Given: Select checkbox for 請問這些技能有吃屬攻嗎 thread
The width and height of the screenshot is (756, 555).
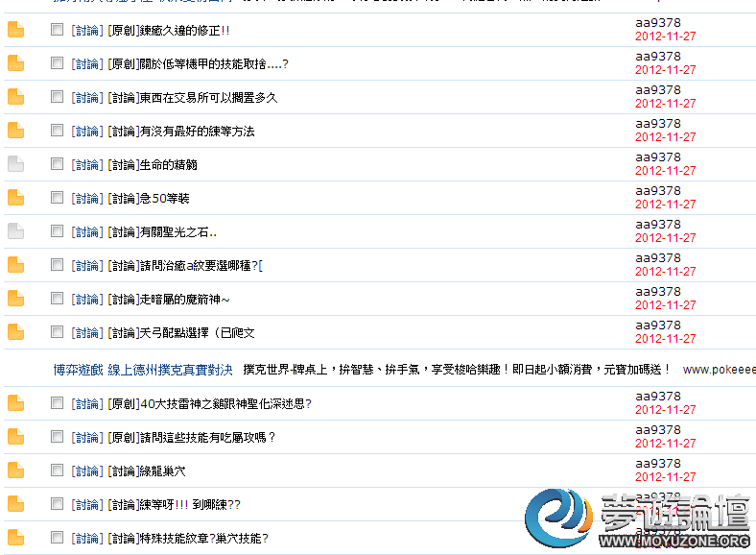Looking at the screenshot, I should click(57, 436).
